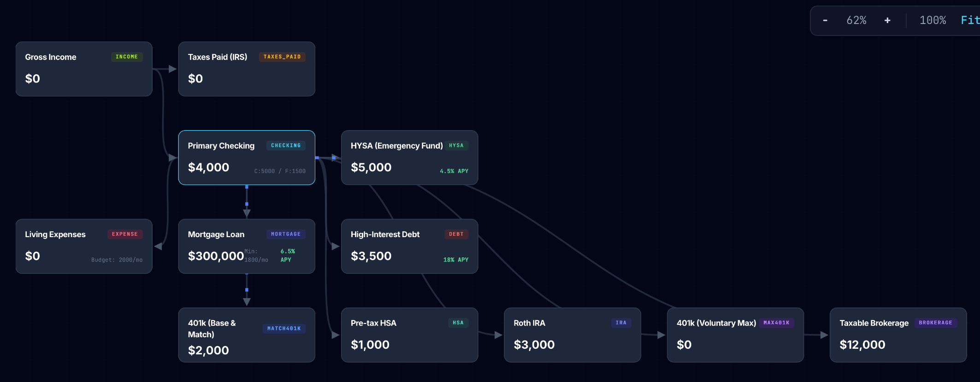Click the IRA badge on Roth IRA

621,322
